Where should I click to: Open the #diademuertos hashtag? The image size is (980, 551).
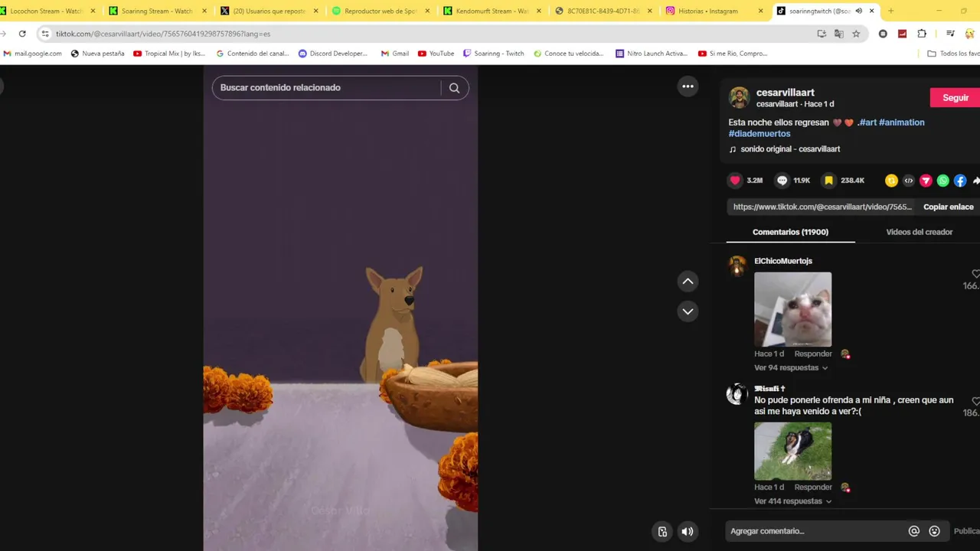pos(759,134)
